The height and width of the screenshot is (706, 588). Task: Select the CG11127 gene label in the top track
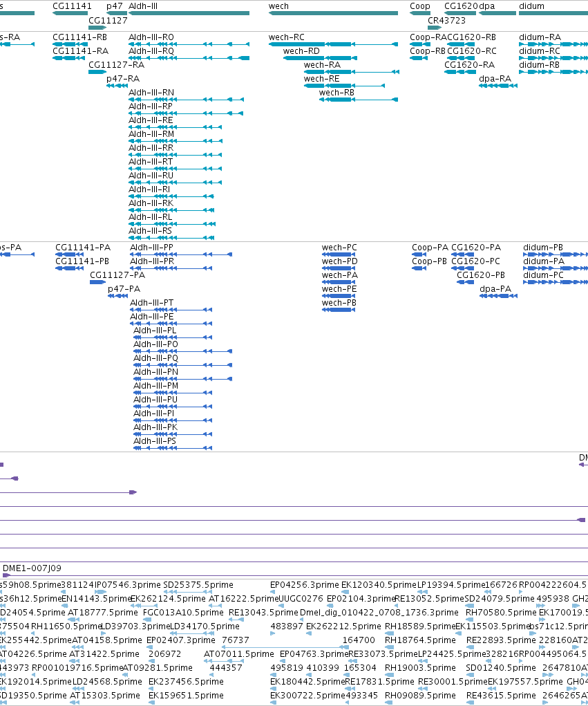point(108,20)
